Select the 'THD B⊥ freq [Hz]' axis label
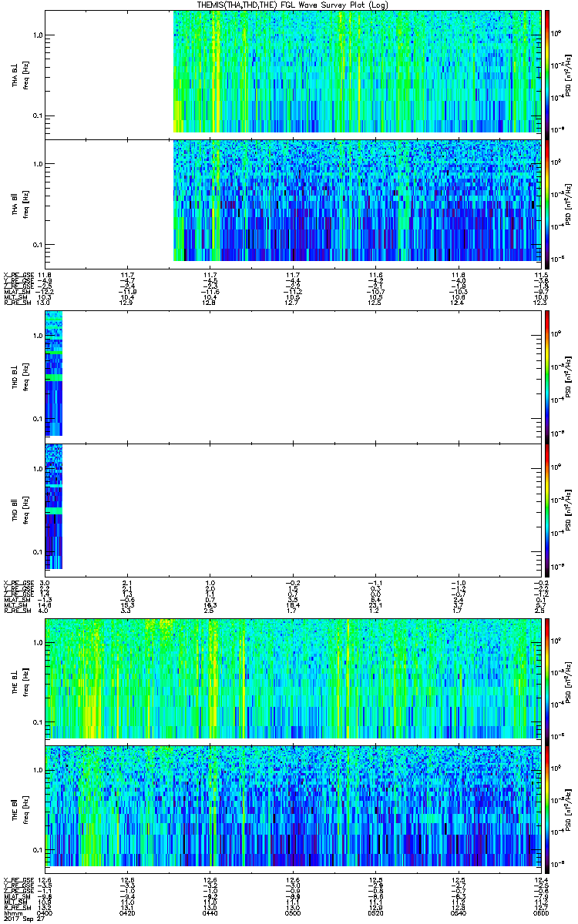Image resolution: width=578 pixels, height=924 pixels. point(19,376)
